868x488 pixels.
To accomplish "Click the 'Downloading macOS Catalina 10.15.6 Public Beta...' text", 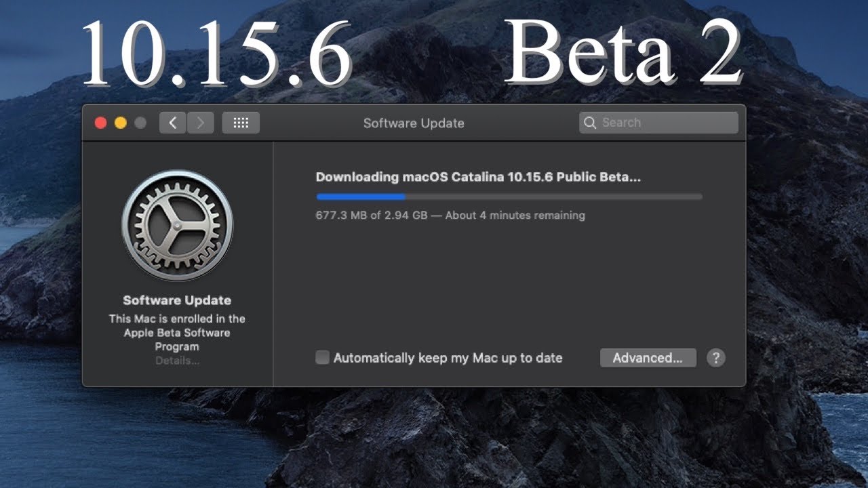I will [x=478, y=178].
